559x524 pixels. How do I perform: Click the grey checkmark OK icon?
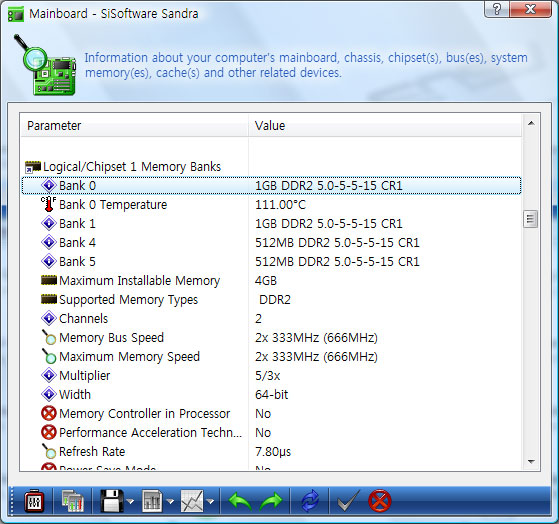click(348, 501)
